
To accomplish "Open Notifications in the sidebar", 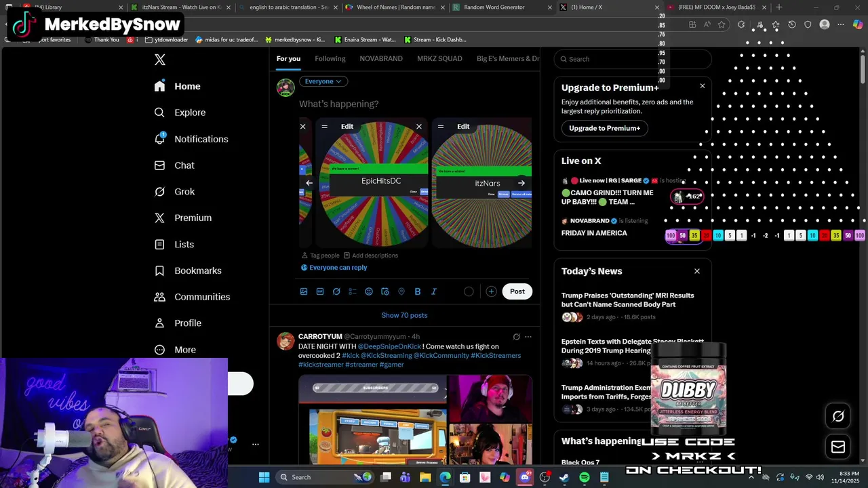I will pyautogui.click(x=191, y=139).
